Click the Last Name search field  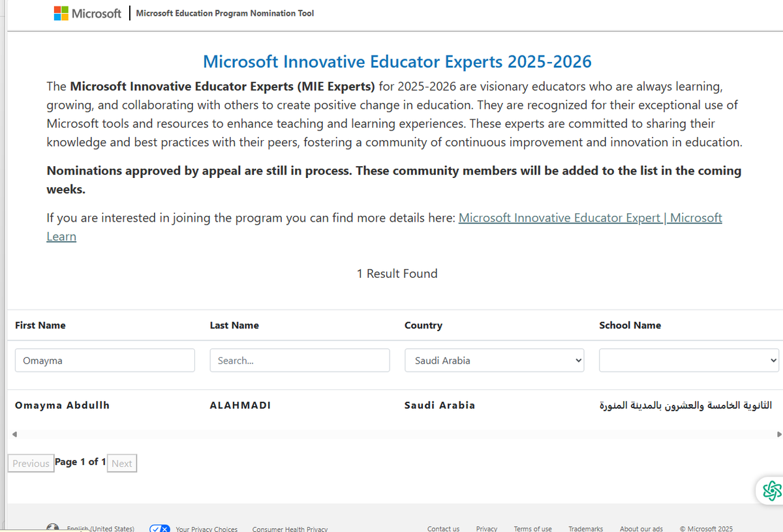[299, 361]
